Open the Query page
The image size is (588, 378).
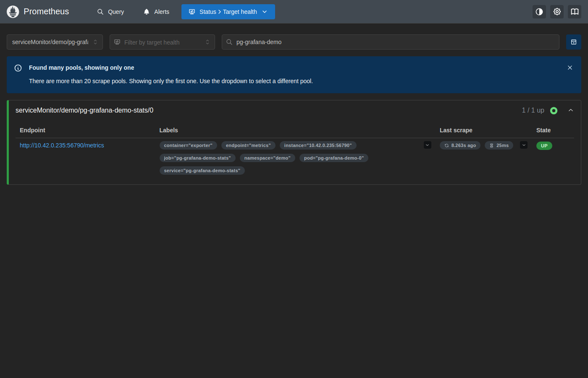pos(110,12)
